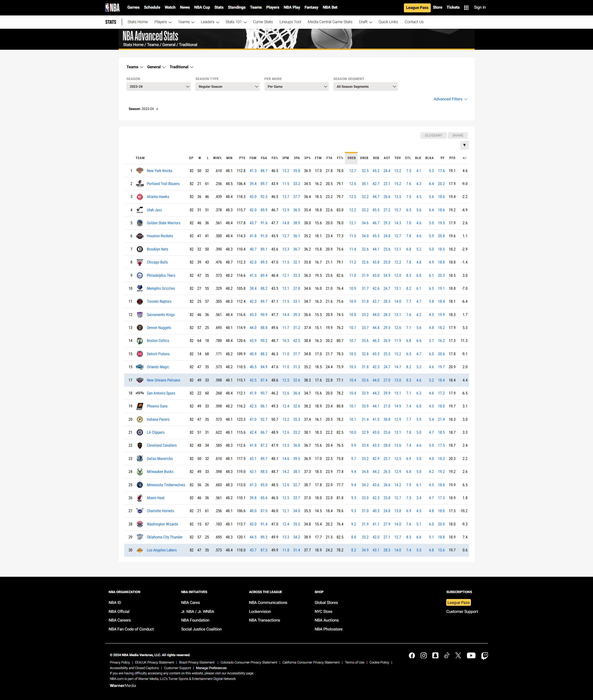Click the Golden State Warriors logo
The height and width of the screenshot is (700, 593).
coord(140,223)
